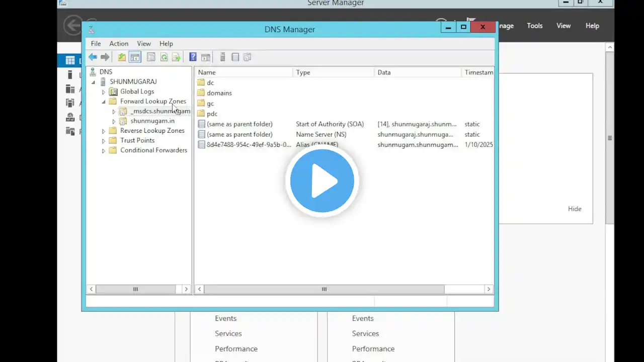Select the pdc folder in the list
The width and height of the screenshot is (644, 362).
click(212, 114)
